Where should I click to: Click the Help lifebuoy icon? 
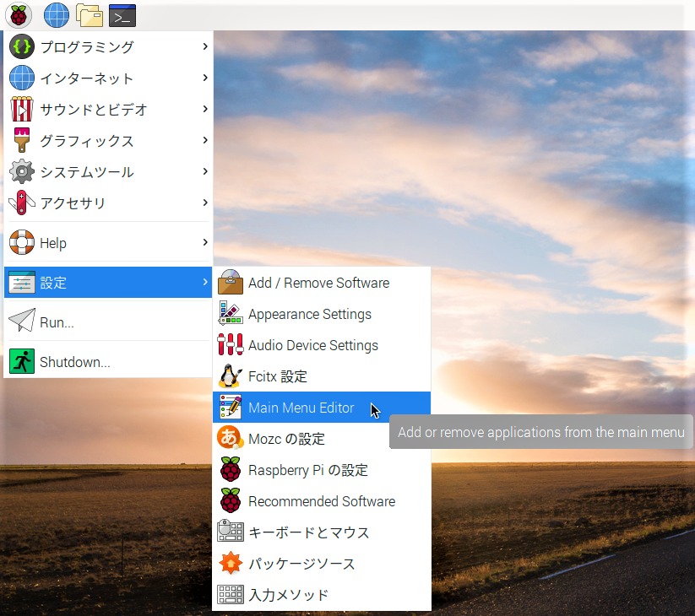[22, 242]
